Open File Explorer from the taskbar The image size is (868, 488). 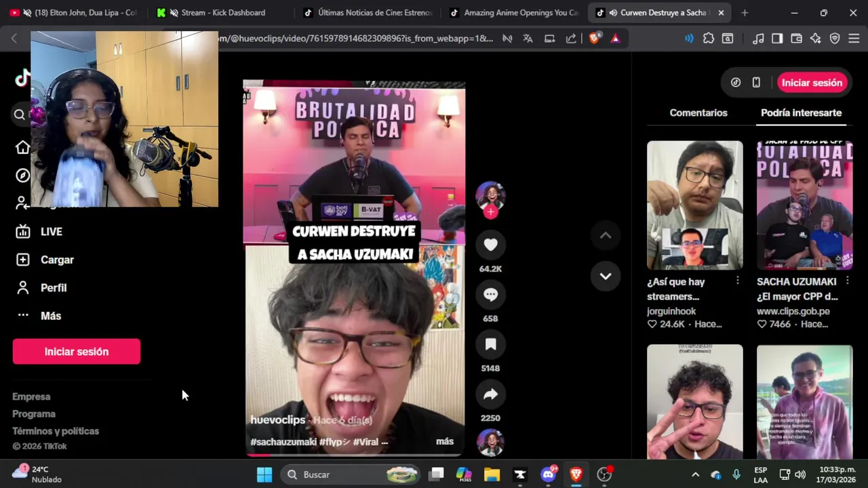492,474
